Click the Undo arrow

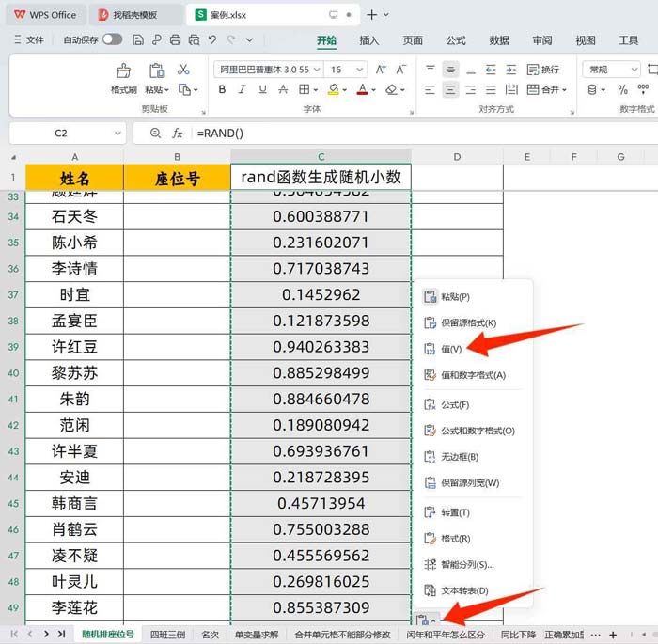coord(212,39)
